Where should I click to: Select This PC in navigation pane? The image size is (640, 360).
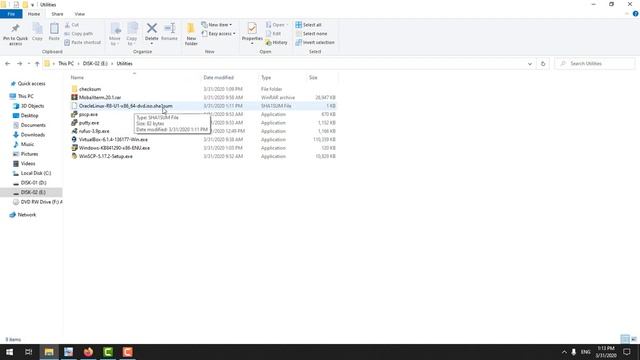coord(25,96)
